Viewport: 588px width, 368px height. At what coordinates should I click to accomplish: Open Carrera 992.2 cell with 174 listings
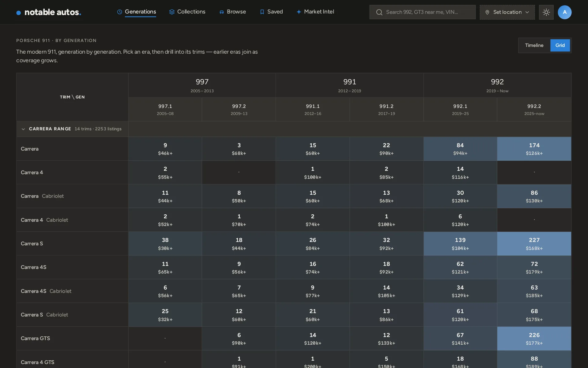click(x=534, y=149)
